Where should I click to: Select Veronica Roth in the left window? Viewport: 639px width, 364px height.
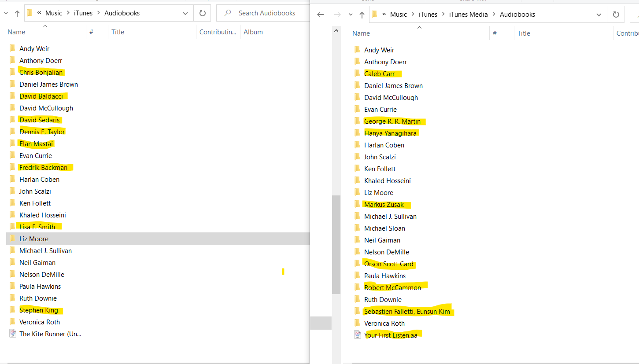40,322
